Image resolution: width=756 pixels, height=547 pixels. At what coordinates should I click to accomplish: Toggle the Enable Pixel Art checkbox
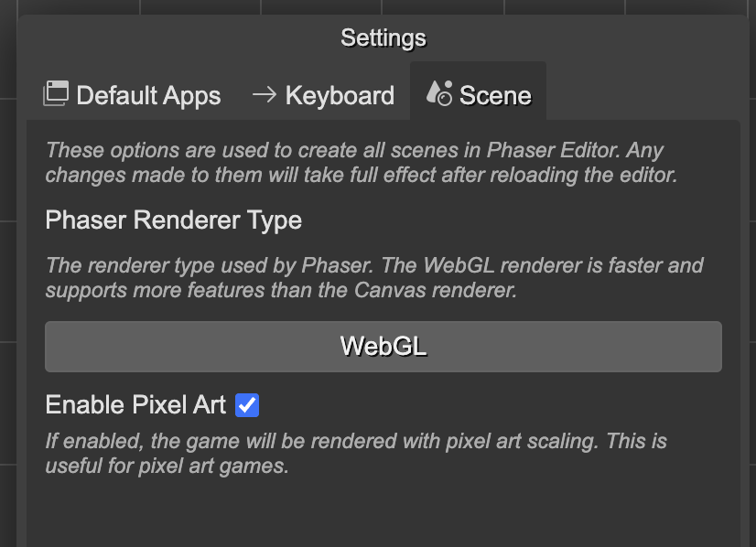tap(247, 404)
